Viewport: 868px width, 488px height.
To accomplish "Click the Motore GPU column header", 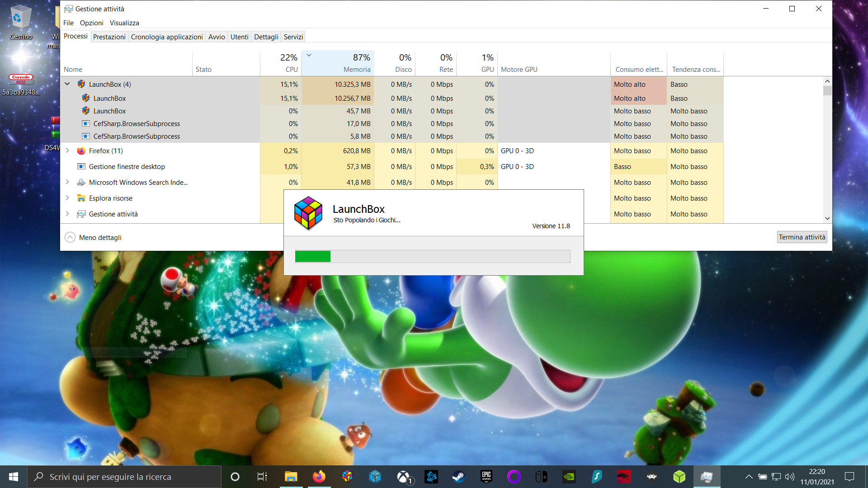I will point(554,63).
